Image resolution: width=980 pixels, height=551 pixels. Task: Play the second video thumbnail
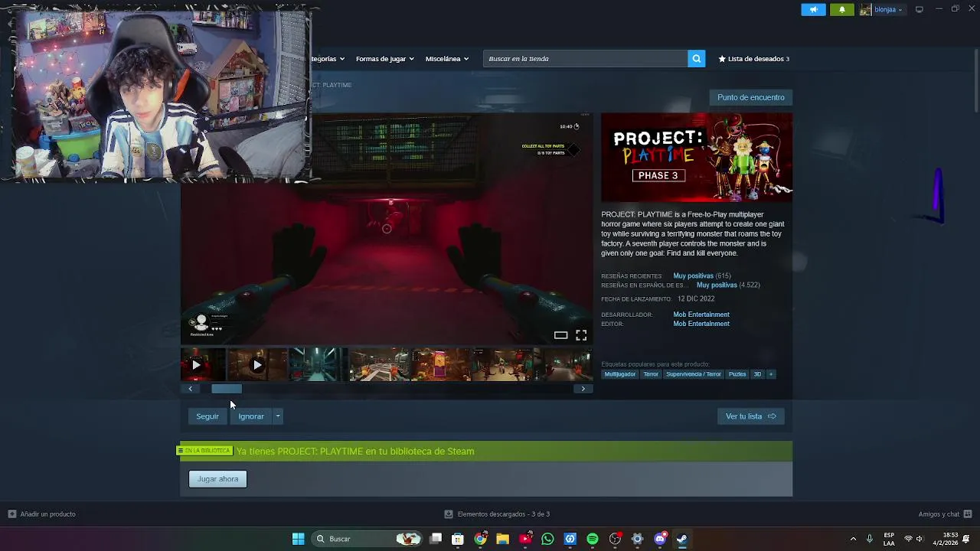pos(257,365)
